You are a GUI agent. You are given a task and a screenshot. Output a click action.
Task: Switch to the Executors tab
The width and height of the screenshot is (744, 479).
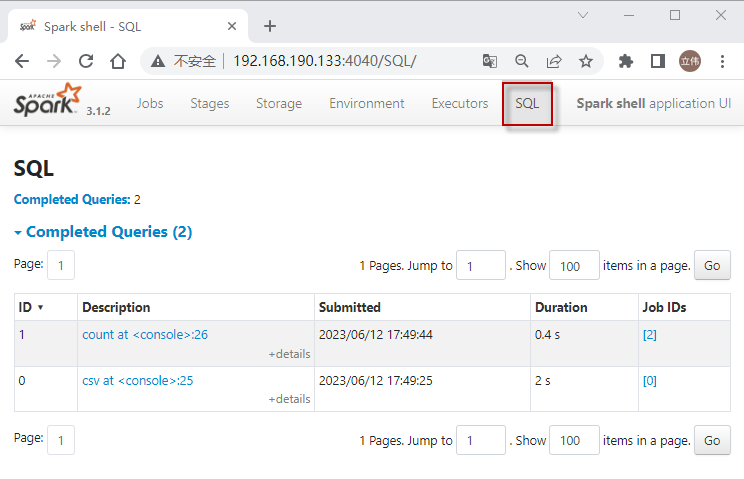click(460, 103)
